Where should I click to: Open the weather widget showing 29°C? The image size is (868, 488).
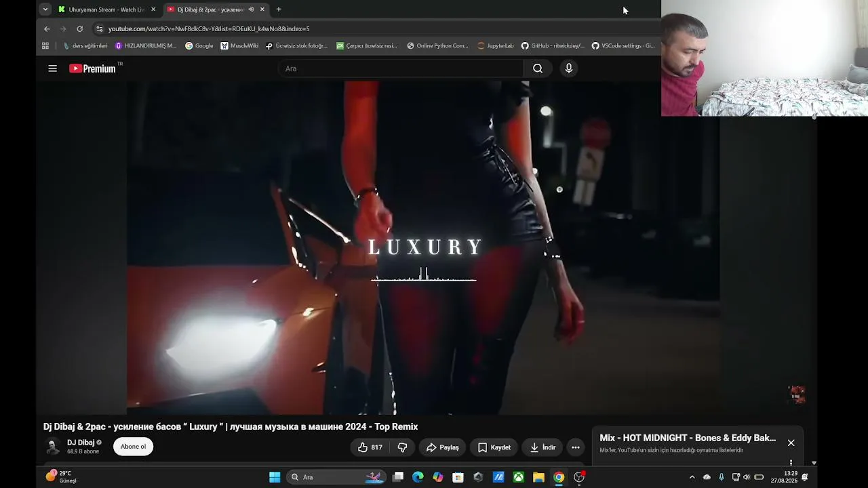(x=62, y=477)
